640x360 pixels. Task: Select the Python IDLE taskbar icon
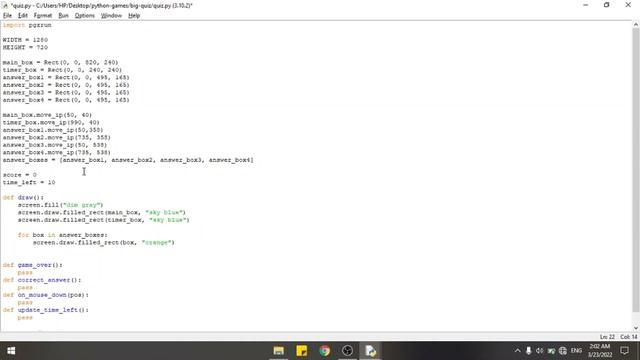click(x=370, y=351)
